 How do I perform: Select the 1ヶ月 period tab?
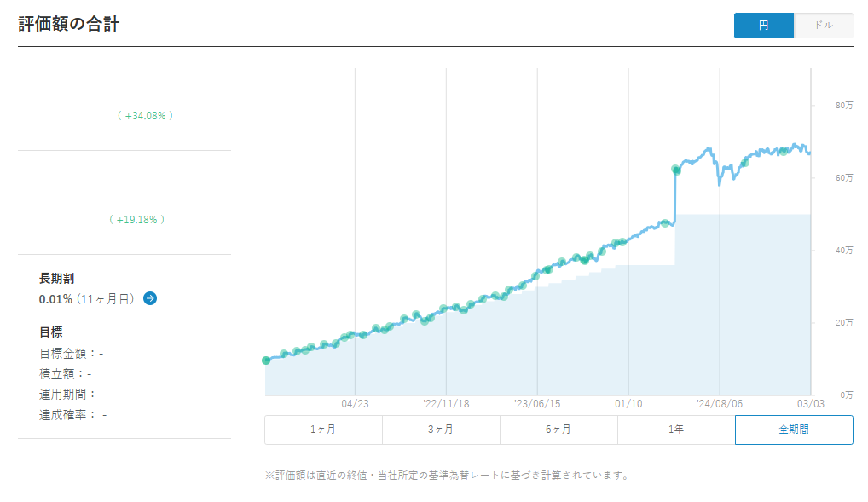[323, 430]
